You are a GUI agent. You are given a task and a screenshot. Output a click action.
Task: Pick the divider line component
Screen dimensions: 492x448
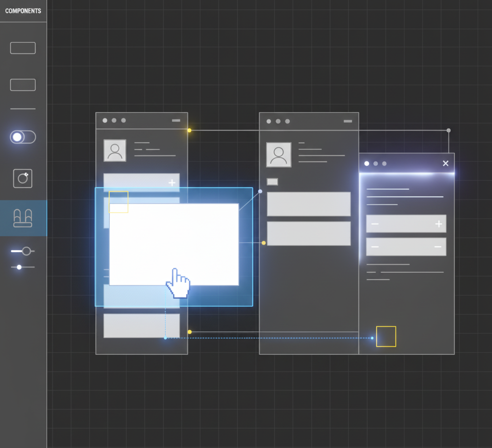click(x=23, y=109)
